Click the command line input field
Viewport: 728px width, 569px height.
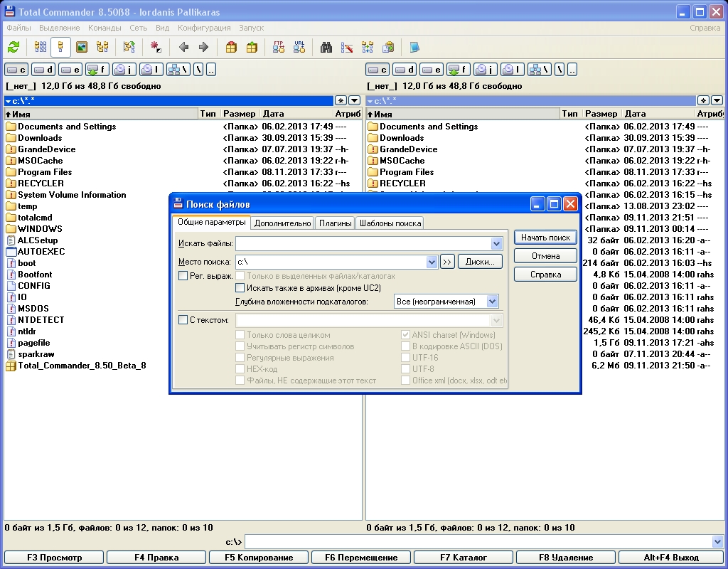[x=476, y=542]
